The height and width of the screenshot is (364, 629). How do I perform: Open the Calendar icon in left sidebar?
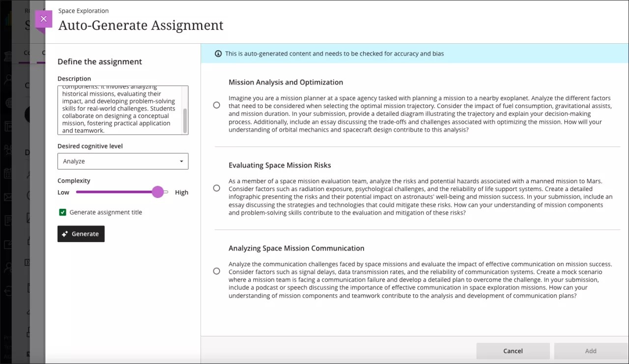[x=8, y=172]
